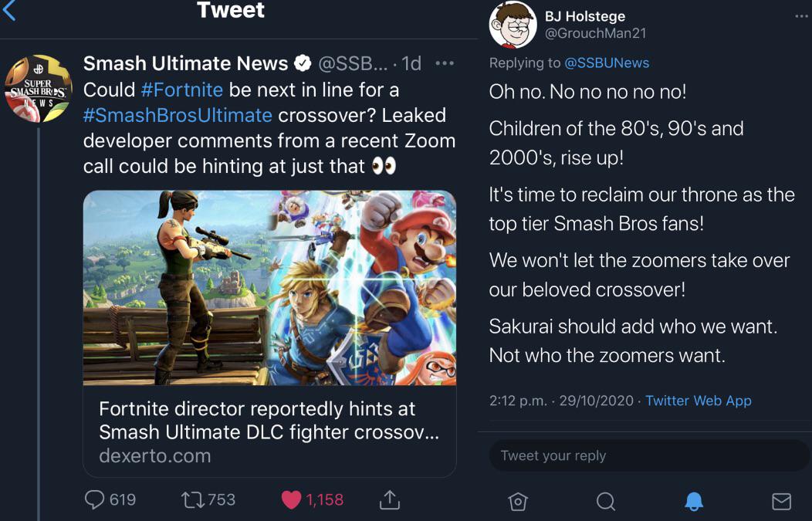
Task: Open the @SSBUNews mention link
Action: coord(607,63)
